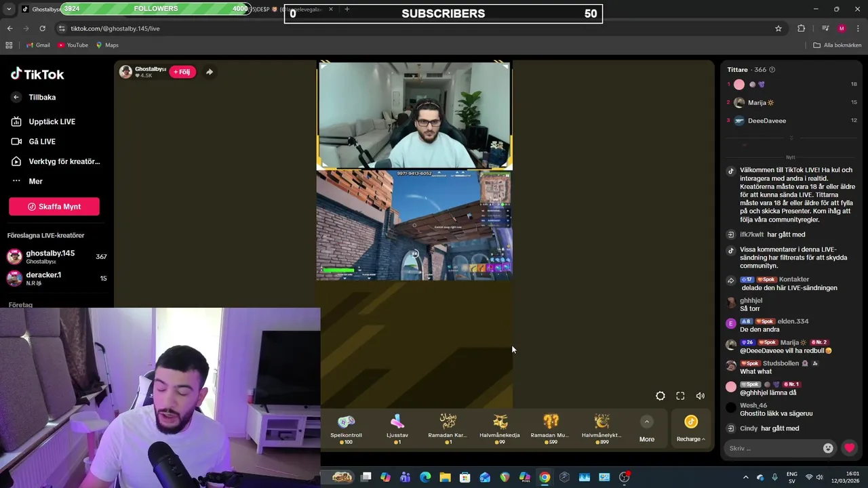Viewport: 868px width, 488px height.
Task: Click the Tillbaka back arrow
Action: tap(16, 97)
